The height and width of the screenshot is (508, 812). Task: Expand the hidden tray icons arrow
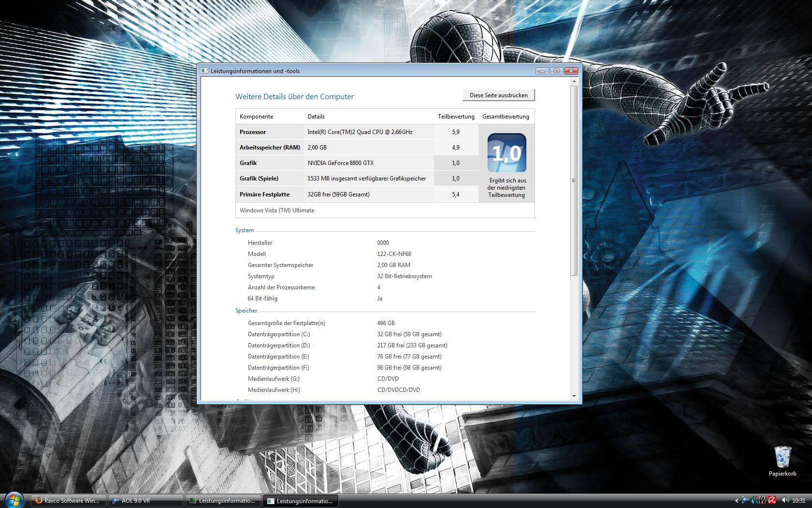[x=737, y=501]
